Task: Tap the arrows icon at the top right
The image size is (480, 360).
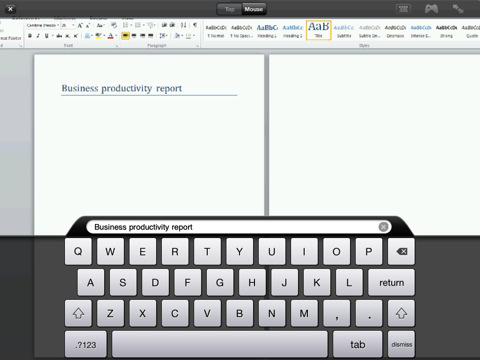Action: (458, 9)
